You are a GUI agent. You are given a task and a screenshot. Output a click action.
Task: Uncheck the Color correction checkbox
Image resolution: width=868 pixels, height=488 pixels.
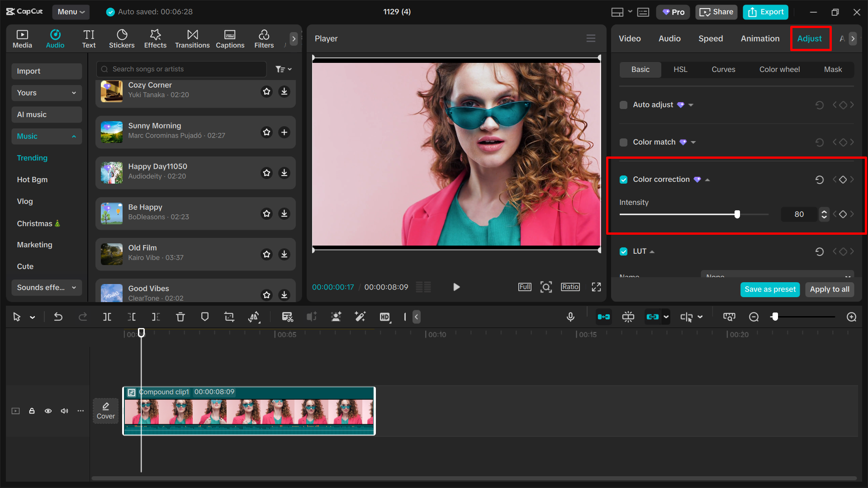coord(623,180)
